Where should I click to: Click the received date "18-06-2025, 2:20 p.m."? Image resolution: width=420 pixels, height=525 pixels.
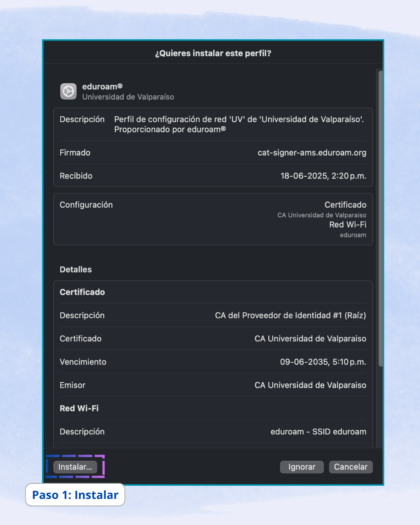324,176
